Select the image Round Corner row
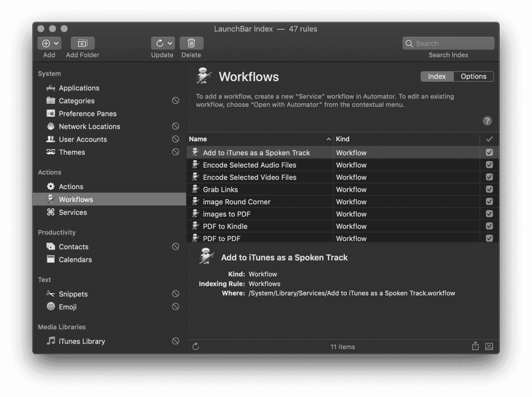This screenshot has width=532, height=397. point(342,202)
